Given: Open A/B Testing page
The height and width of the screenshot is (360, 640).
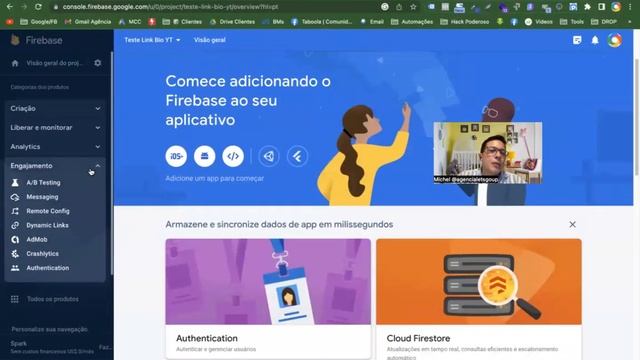Looking at the screenshot, I should tap(43, 182).
